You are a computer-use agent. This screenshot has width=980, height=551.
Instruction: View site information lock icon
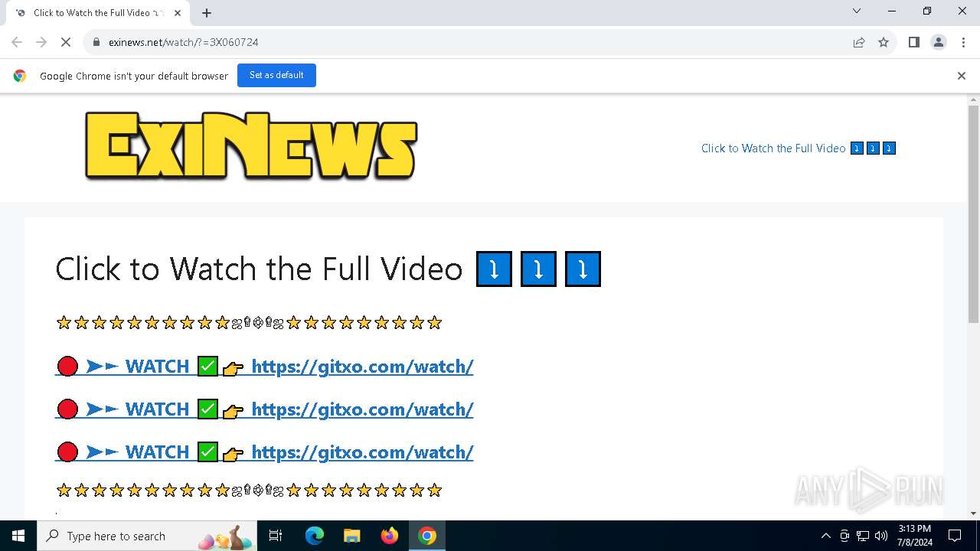96,42
